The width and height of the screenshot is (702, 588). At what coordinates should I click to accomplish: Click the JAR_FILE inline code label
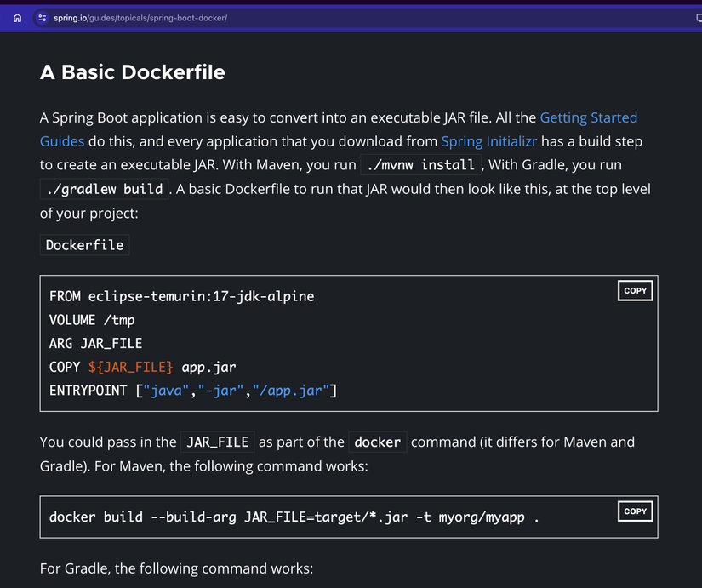(x=217, y=442)
